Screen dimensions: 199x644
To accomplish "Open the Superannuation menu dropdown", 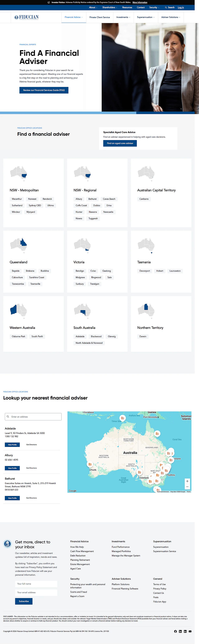I will 146,17.
